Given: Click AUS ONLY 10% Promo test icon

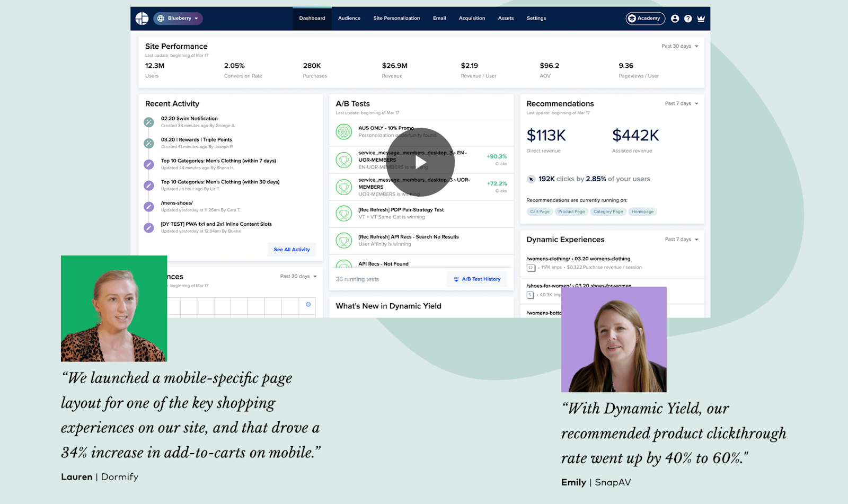Looking at the screenshot, I should 344,132.
